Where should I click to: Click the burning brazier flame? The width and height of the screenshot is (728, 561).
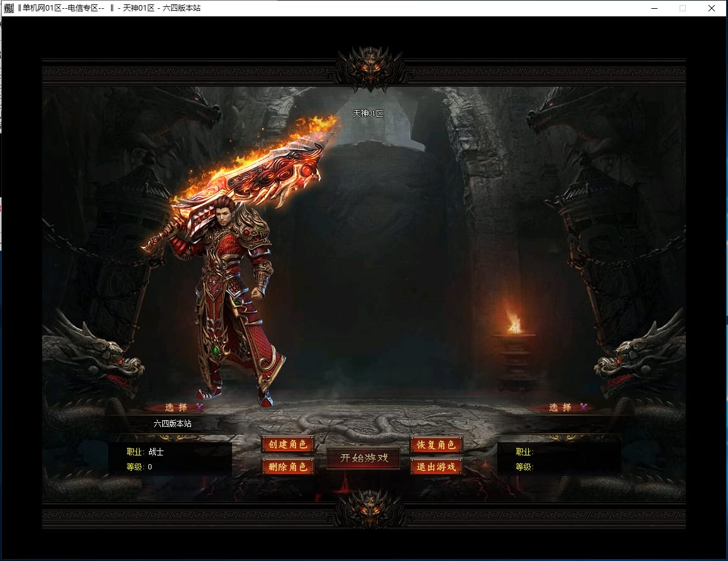click(x=514, y=322)
